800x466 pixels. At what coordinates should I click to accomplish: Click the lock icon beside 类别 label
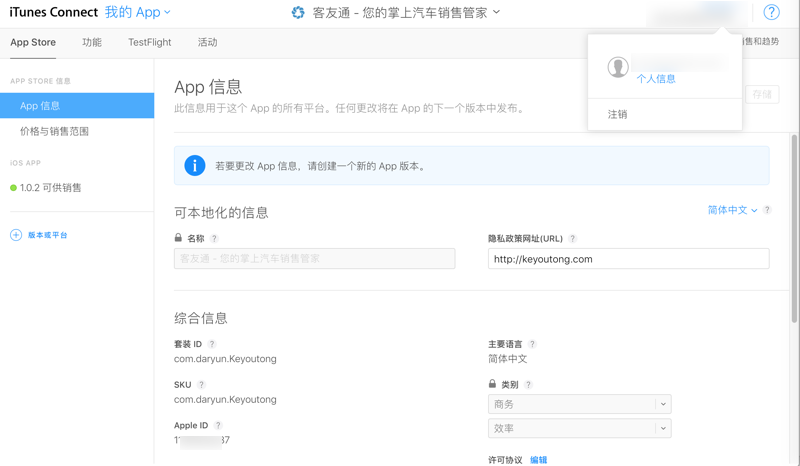pyautogui.click(x=492, y=383)
